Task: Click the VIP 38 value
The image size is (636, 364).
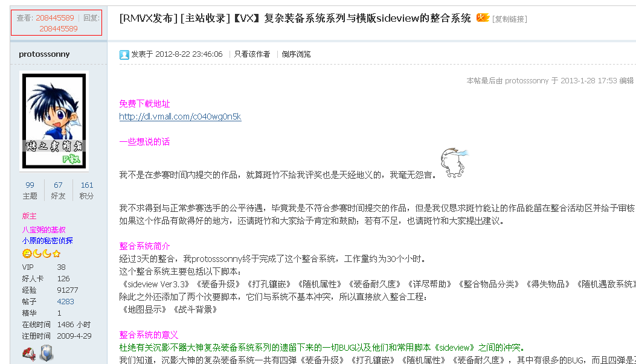Action: click(x=61, y=267)
